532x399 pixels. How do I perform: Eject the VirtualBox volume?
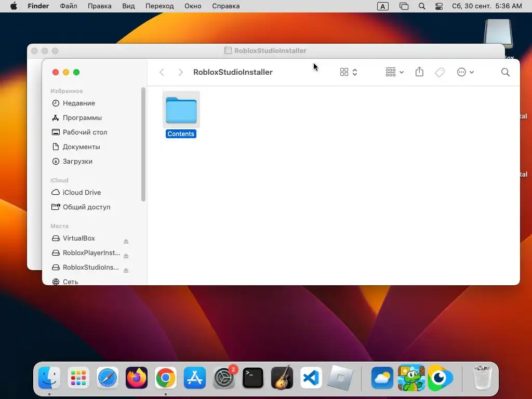tap(126, 241)
